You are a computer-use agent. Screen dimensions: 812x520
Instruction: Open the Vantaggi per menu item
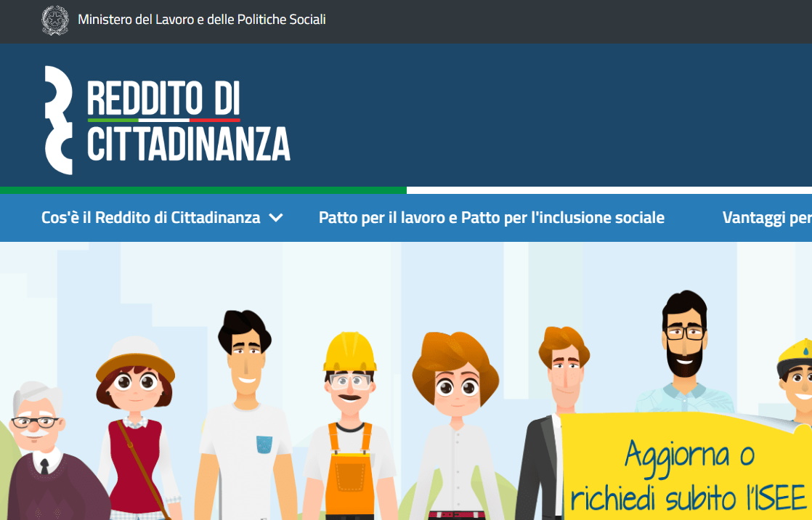click(767, 218)
